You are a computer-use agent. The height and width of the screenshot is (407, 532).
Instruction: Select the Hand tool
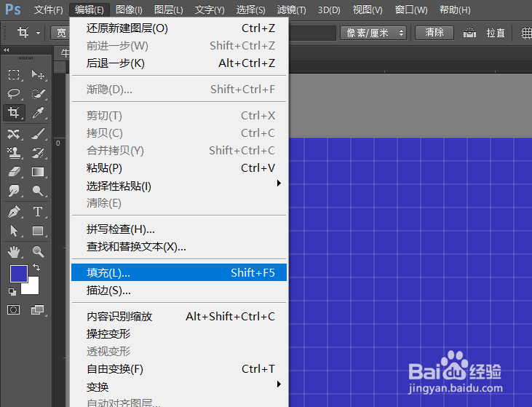tap(14, 252)
